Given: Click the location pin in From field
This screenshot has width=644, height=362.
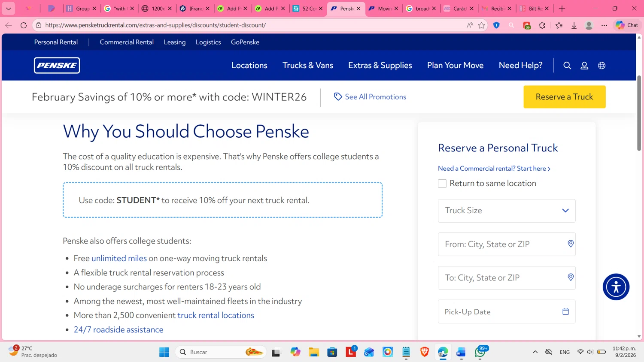Looking at the screenshot, I should pos(571,244).
